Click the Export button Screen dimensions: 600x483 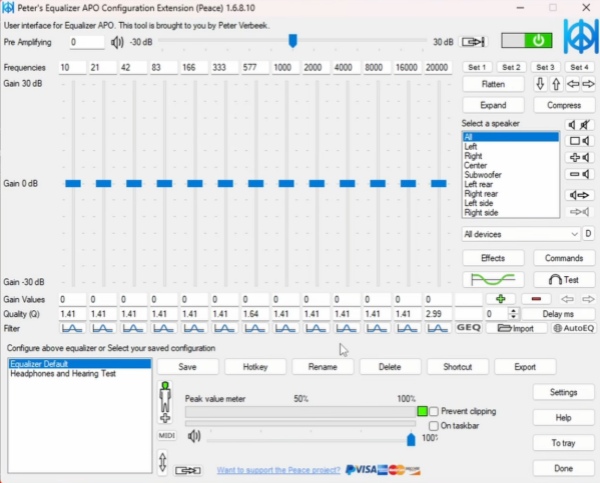point(525,367)
